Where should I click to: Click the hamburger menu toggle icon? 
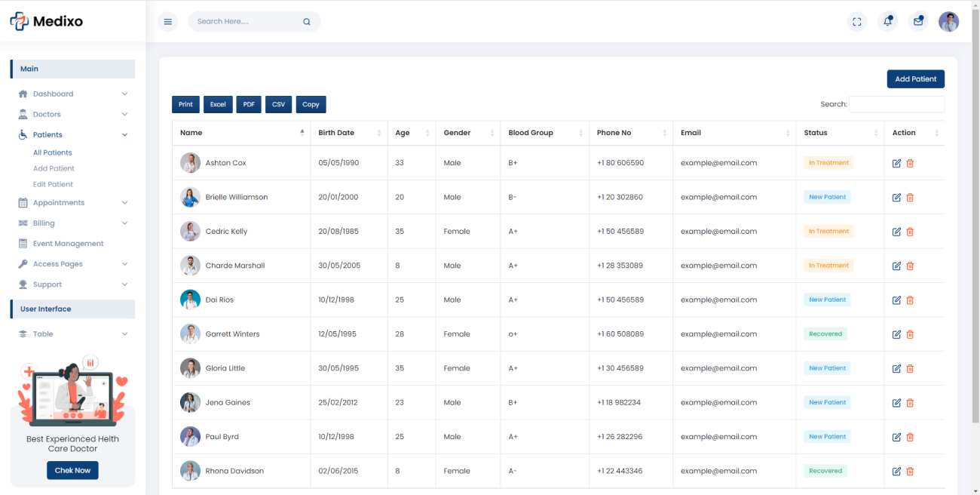click(168, 22)
